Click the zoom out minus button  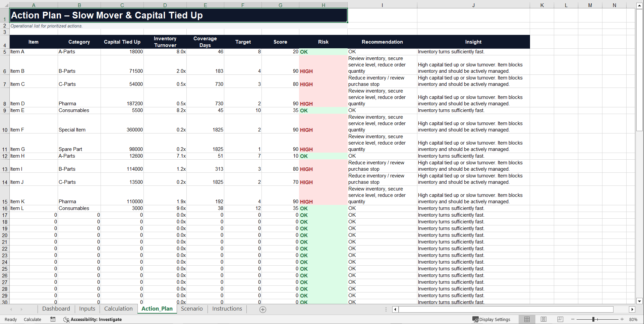click(573, 319)
